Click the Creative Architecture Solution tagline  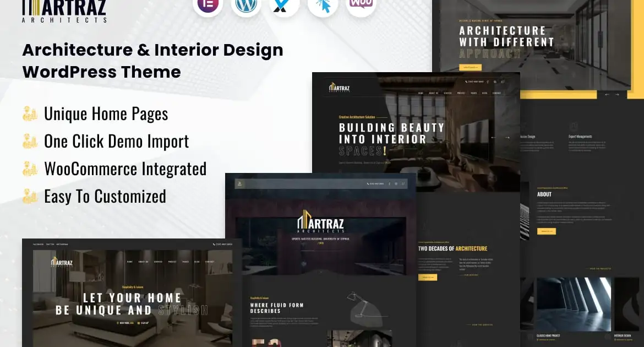click(x=357, y=117)
